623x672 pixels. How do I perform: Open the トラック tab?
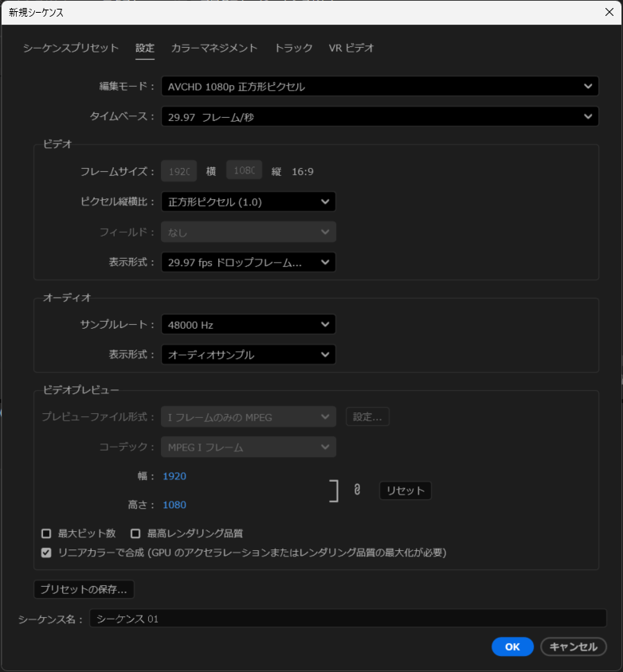point(293,48)
